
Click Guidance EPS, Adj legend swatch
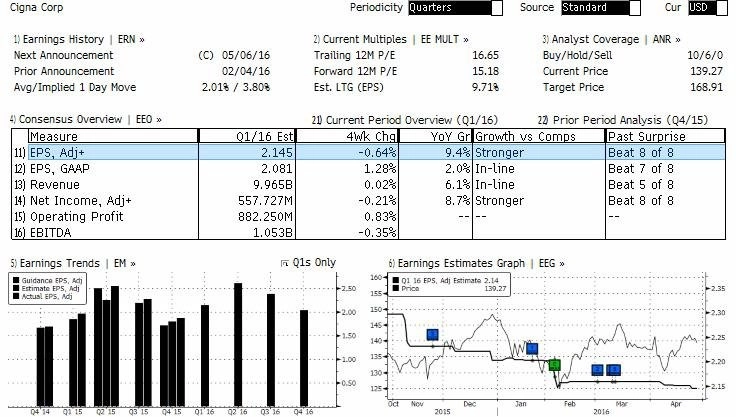[16, 280]
